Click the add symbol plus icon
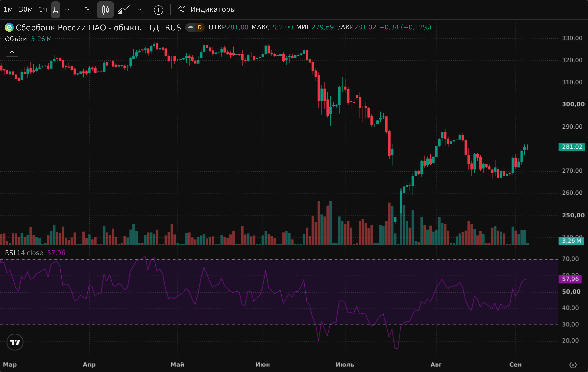Screen dimensions: 588x372 coord(158,10)
